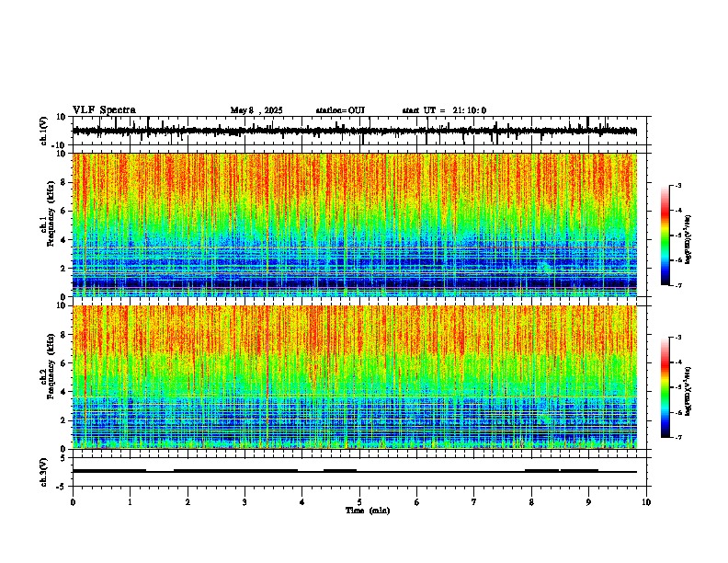
Task: Click the "VLF Spectra" title text
Action: pyautogui.click(x=104, y=110)
